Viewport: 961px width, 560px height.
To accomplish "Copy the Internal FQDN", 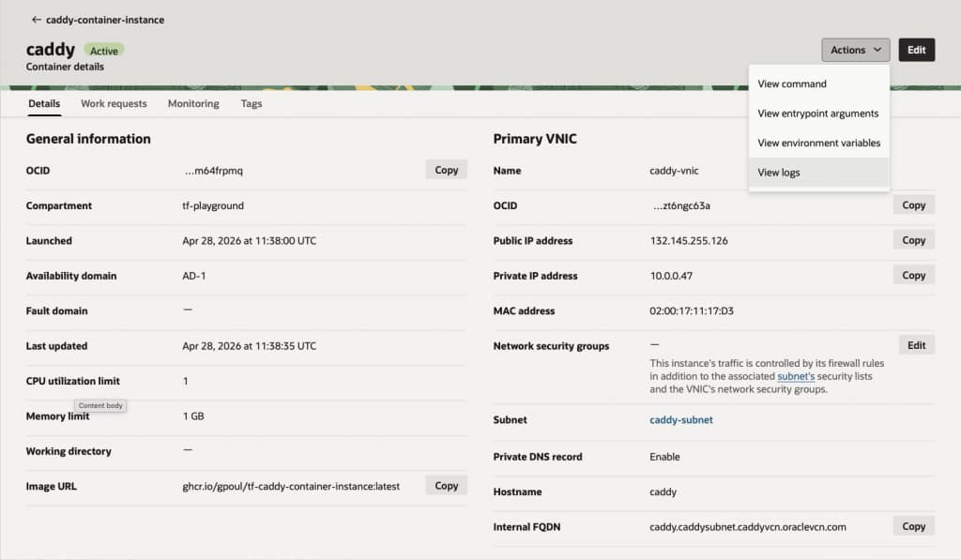I will (913, 526).
